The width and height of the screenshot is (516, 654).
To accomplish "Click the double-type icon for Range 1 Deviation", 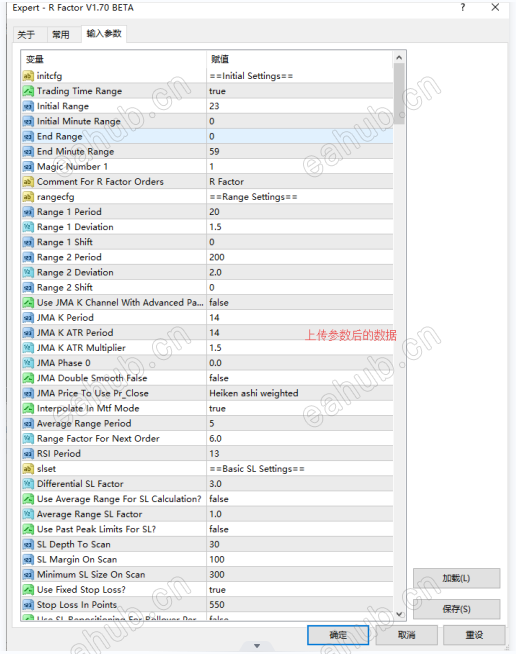I will [28, 227].
